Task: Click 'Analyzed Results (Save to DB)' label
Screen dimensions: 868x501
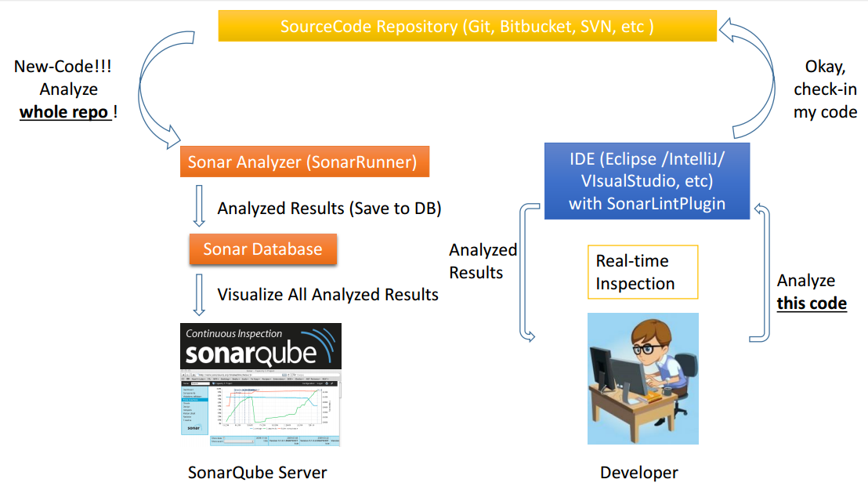Action: click(x=329, y=209)
